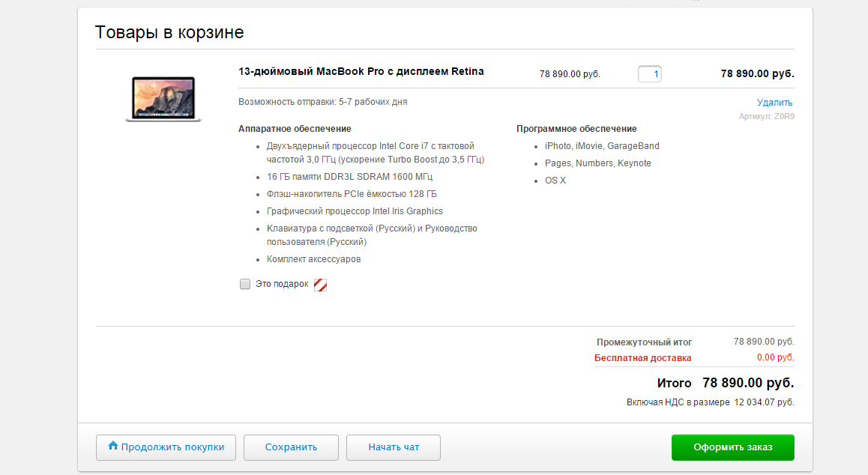The image size is (868, 475).
Task: Click the gift wrap ribbon icon
Action: tap(320, 285)
